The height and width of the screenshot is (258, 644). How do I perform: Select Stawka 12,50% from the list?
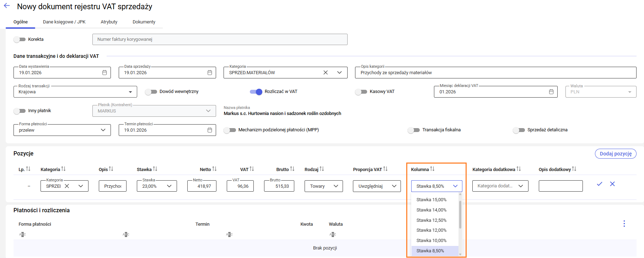(x=431, y=220)
